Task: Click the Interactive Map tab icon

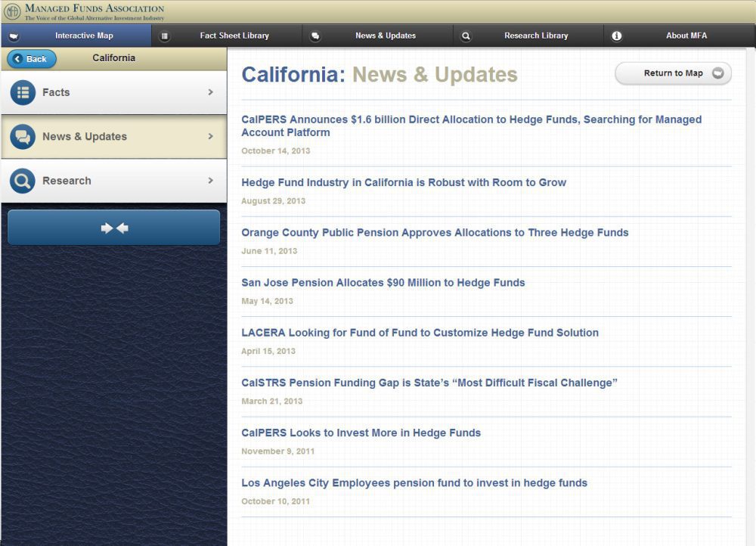Action: click(x=14, y=36)
